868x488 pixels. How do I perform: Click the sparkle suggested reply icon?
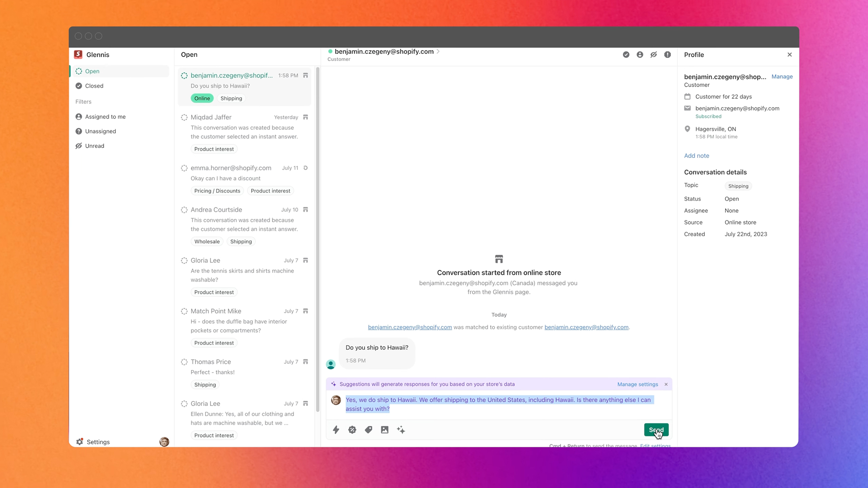pyautogui.click(x=401, y=430)
